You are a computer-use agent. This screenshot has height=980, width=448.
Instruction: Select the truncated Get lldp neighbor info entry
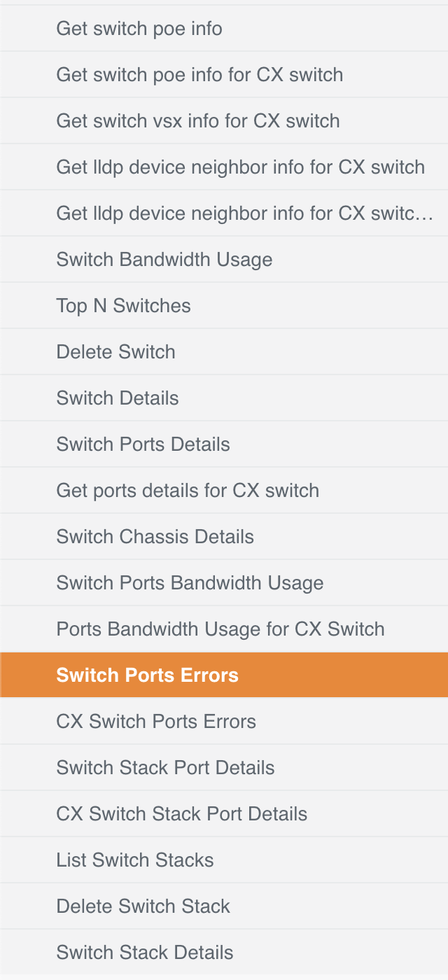[x=244, y=213]
